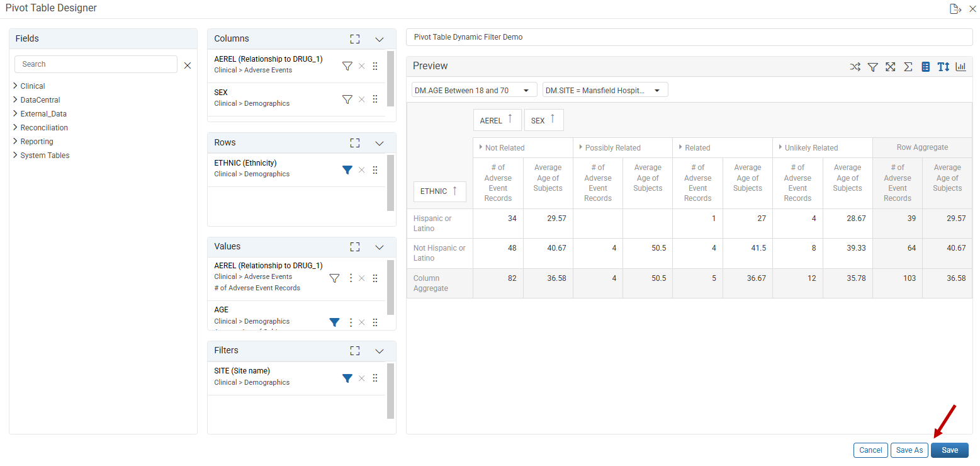
Task: Clear the Fields search box with X
Action: (187, 65)
